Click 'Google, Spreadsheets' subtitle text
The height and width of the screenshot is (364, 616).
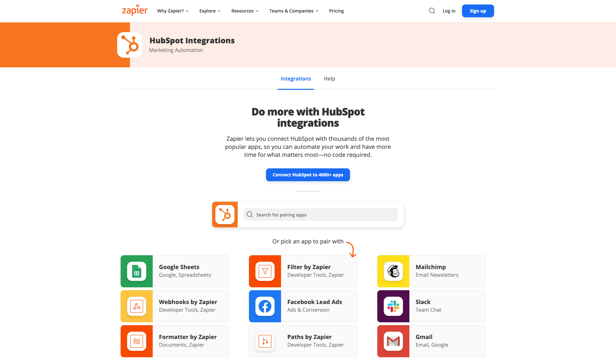185,275
